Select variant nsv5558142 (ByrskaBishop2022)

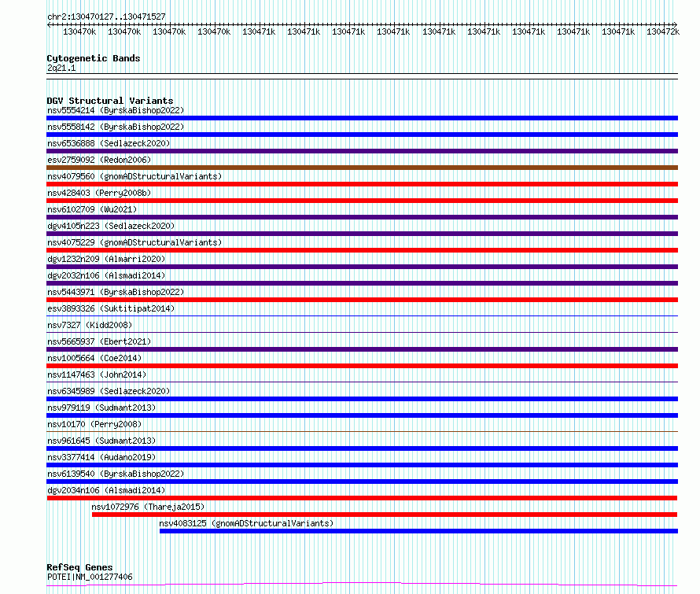tap(116, 127)
